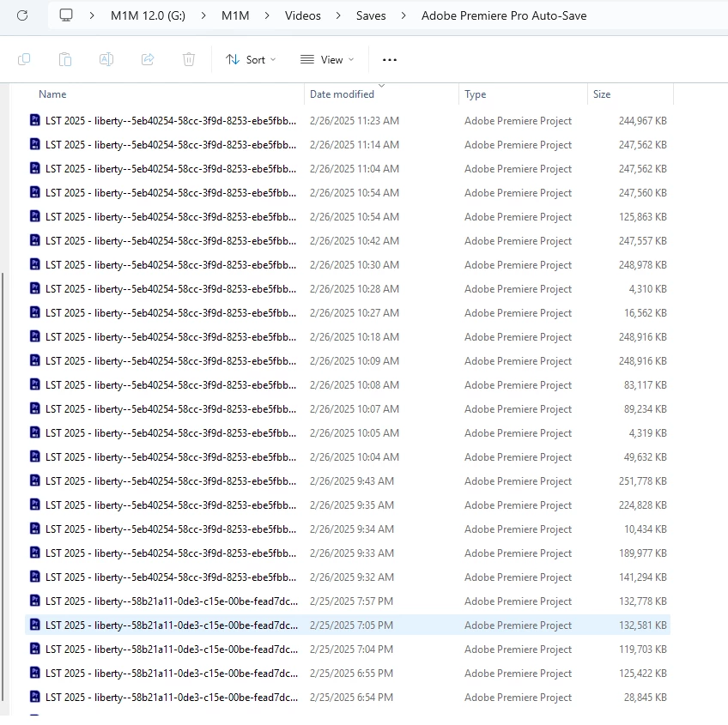Screen dimensions: 728x725
Task: Select file modified 2/26/2025 10:18 AM
Action: tap(348, 337)
